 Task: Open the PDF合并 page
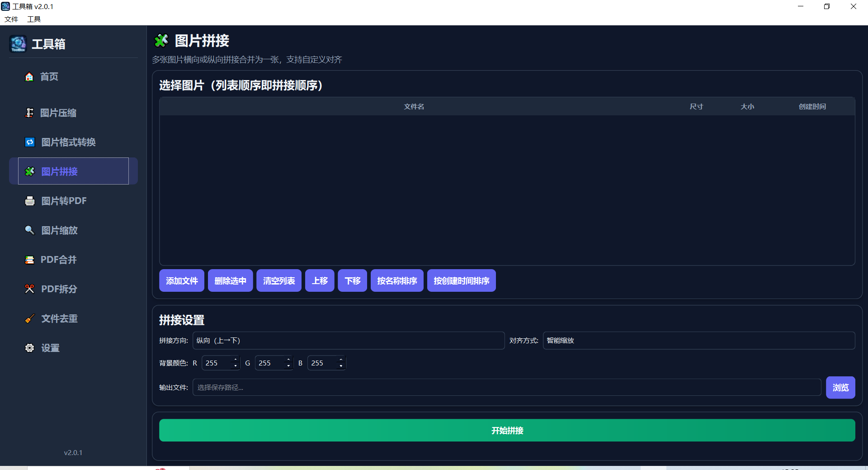coord(73,260)
